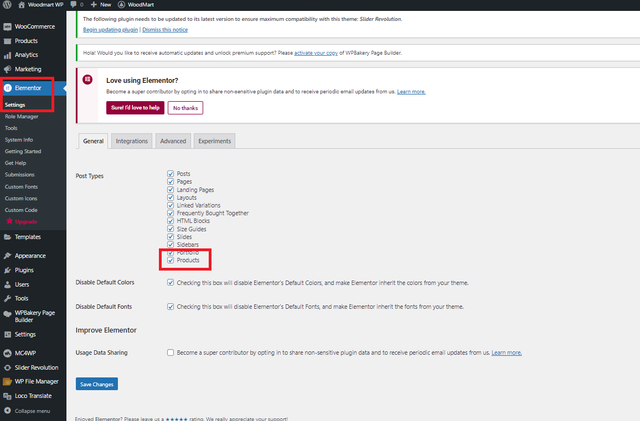Open the Woodmart WP home icon
The height and width of the screenshot is (421, 640).
tap(21, 5)
